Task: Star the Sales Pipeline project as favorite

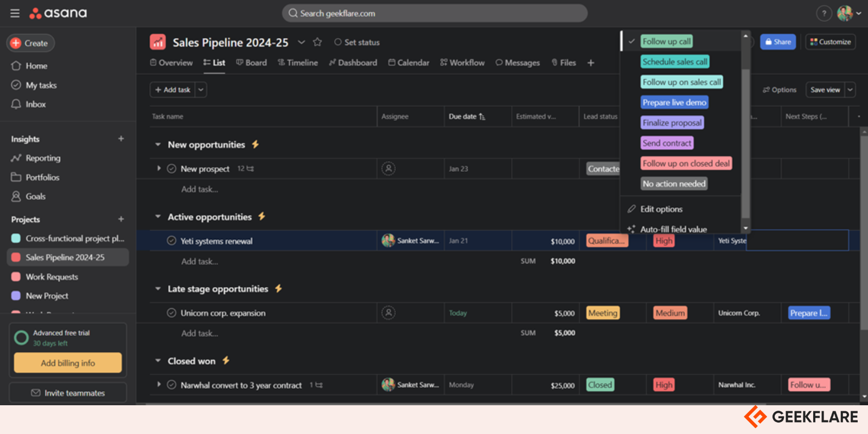Action: tap(317, 42)
